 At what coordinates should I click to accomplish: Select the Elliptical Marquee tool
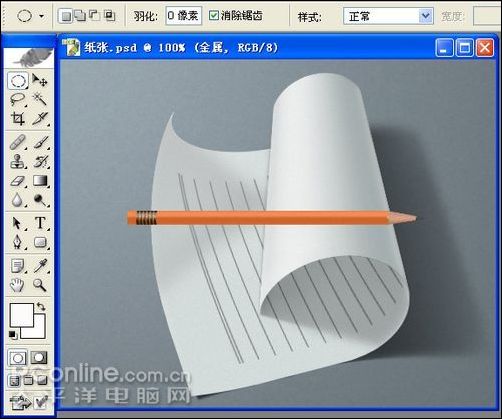click(18, 81)
